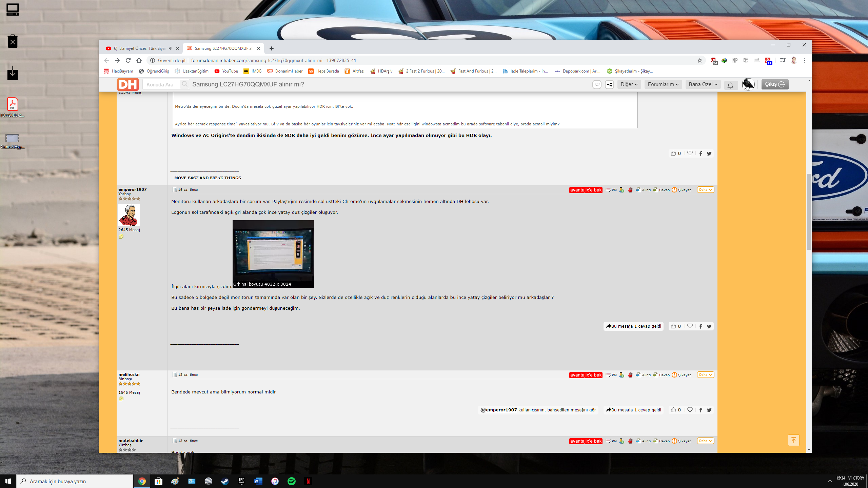Open the red extension with badge 11
This screenshot has height=488, width=868.
coord(768,61)
